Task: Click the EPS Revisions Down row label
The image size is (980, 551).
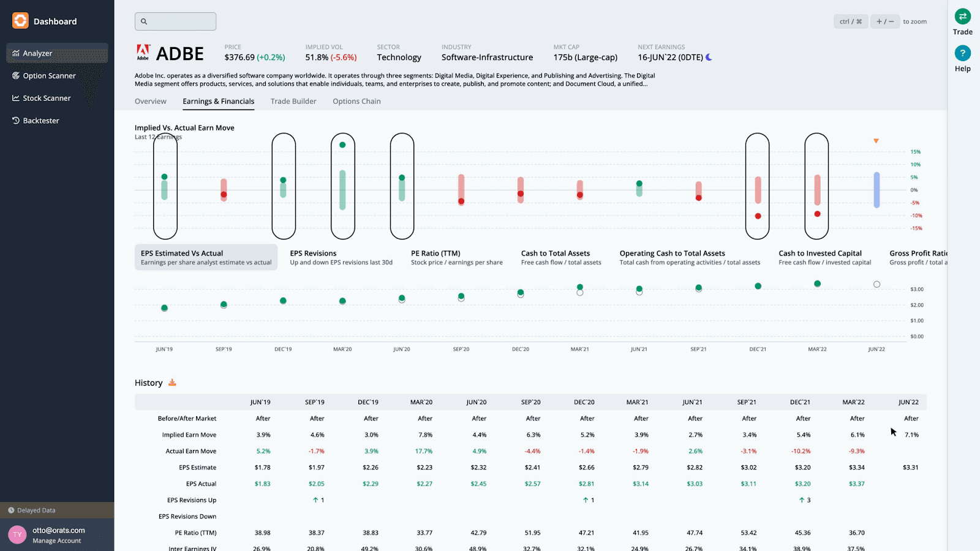Action: (x=187, y=517)
